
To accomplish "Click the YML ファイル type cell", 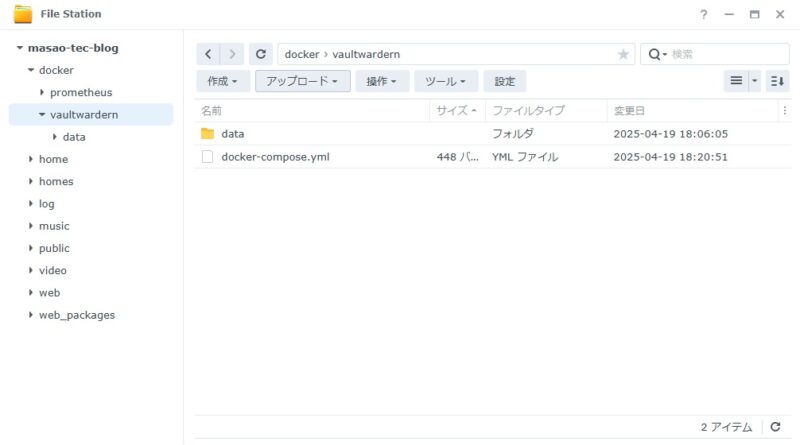I will click(525, 157).
